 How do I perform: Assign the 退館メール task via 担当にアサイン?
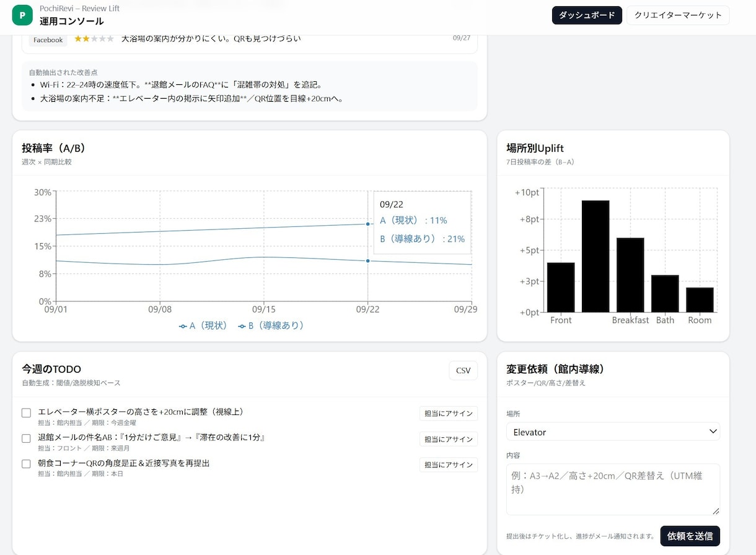[449, 439]
